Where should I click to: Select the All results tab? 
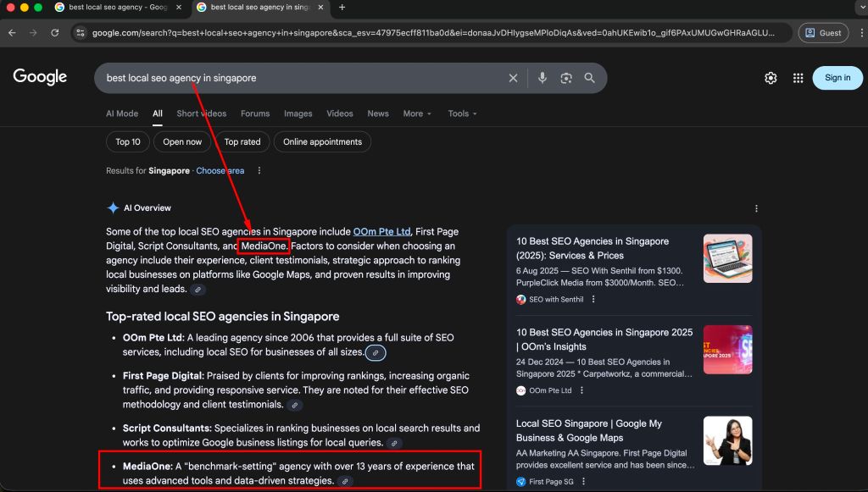[158, 113]
